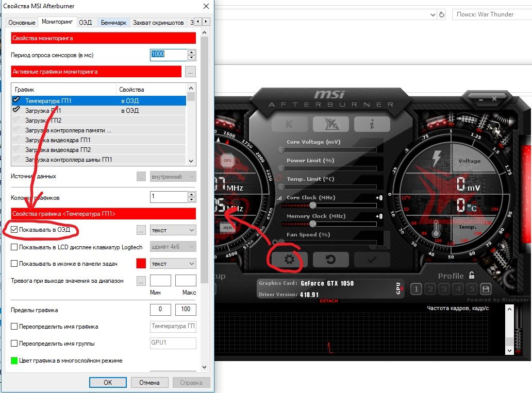Open the taskbar icon display type dropdown
The image size is (532, 393).
[x=173, y=264]
